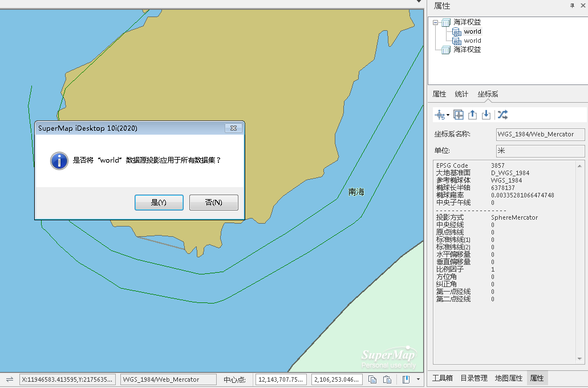Click the 大地基准面 value D_WGS_1984
The width and height of the screenshot is (588, 388).
click(510, 173)
